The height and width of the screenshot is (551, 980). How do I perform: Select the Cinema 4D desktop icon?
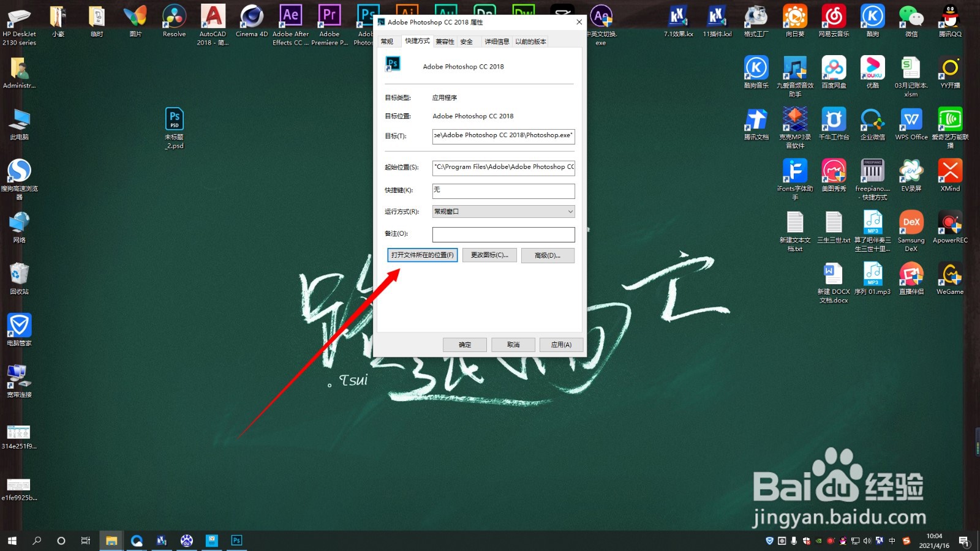(x=252, y=22)
